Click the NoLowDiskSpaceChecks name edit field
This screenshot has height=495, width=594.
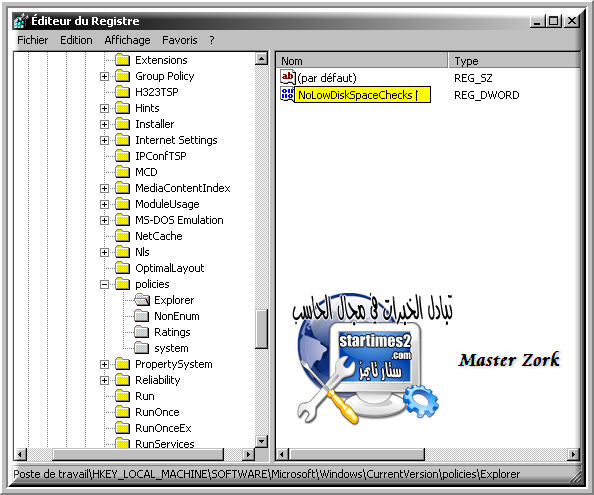[363, 94]
